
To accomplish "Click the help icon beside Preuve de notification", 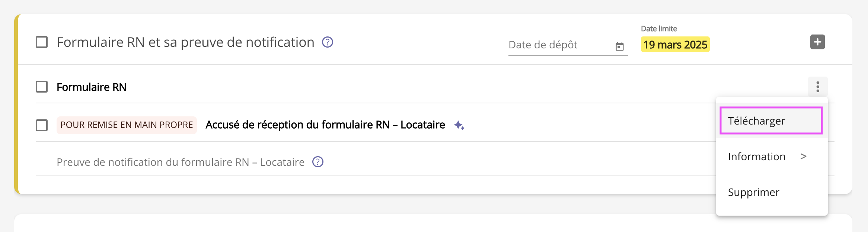I will tap(317, 162).
